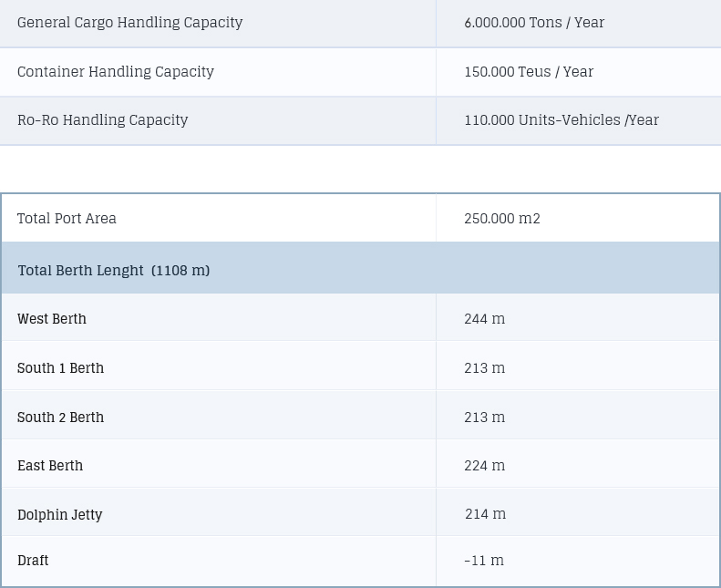Select the 250.000 m2 value
Image resolution: width=721 pixels, height=588 pixels.
[x=502, y=219]
